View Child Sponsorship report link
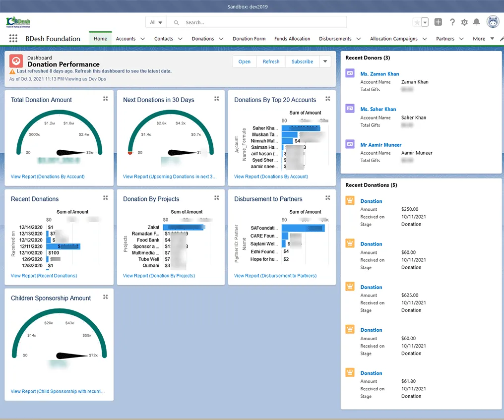504x420 pixels. coord(58,391)
